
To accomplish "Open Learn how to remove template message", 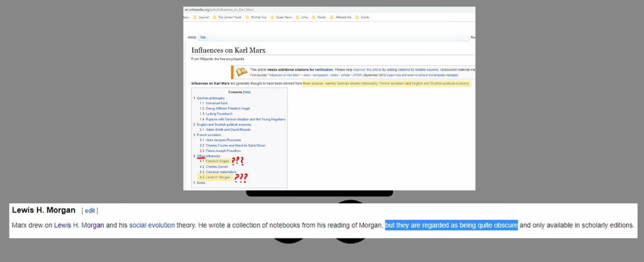I will (x=422, y=75).
